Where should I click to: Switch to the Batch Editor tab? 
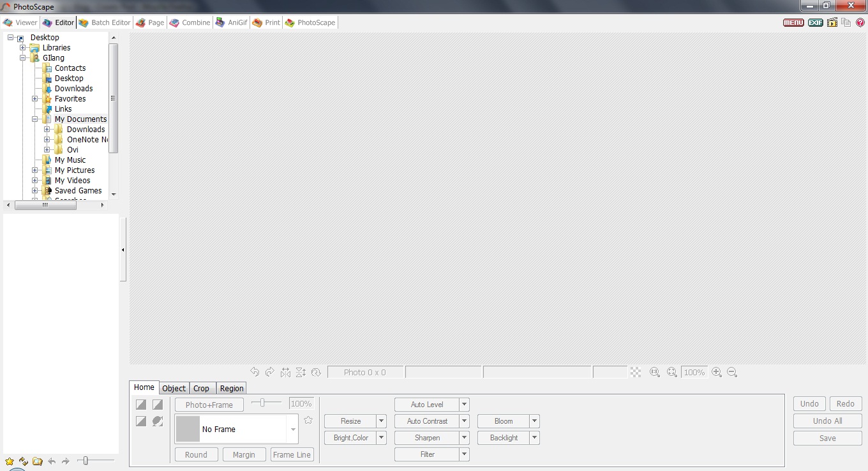pyautogui.click(x=105, y=22)
